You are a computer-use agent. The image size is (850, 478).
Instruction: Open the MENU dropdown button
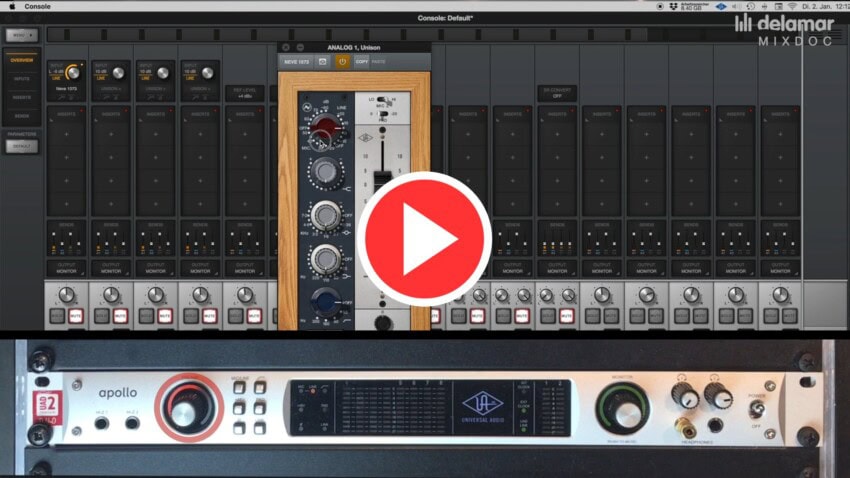[x=22, y=35]
